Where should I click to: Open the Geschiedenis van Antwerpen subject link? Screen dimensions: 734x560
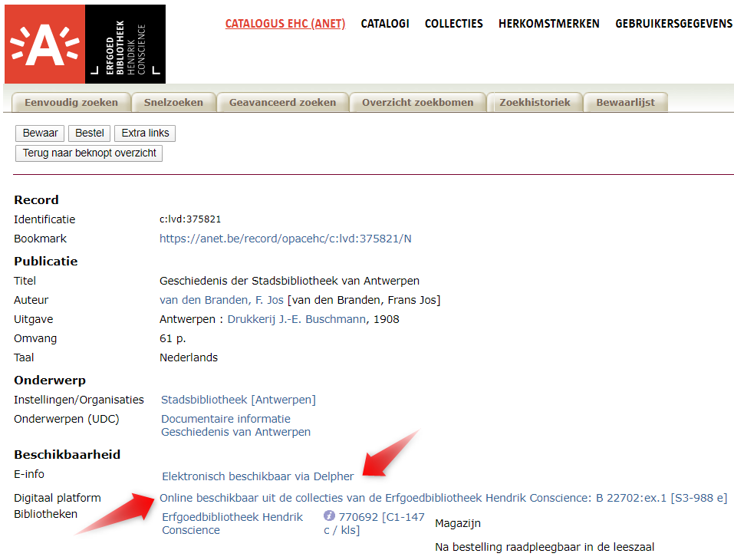(235, 432)
